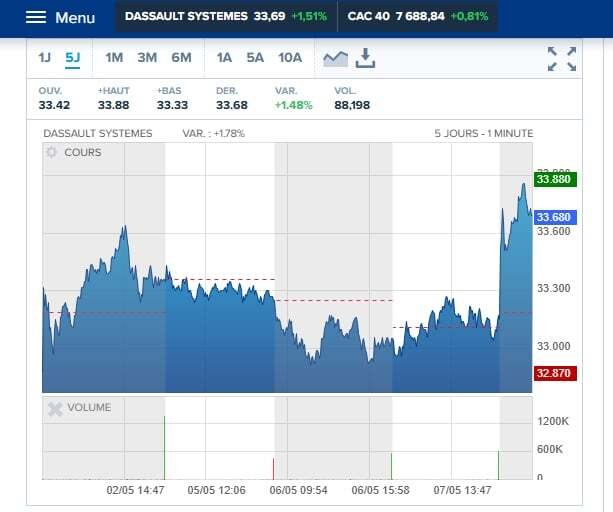Expand chart to fullscreen
Image resolution: width=613 pixels, height=512 pixels.
(562, 59)
